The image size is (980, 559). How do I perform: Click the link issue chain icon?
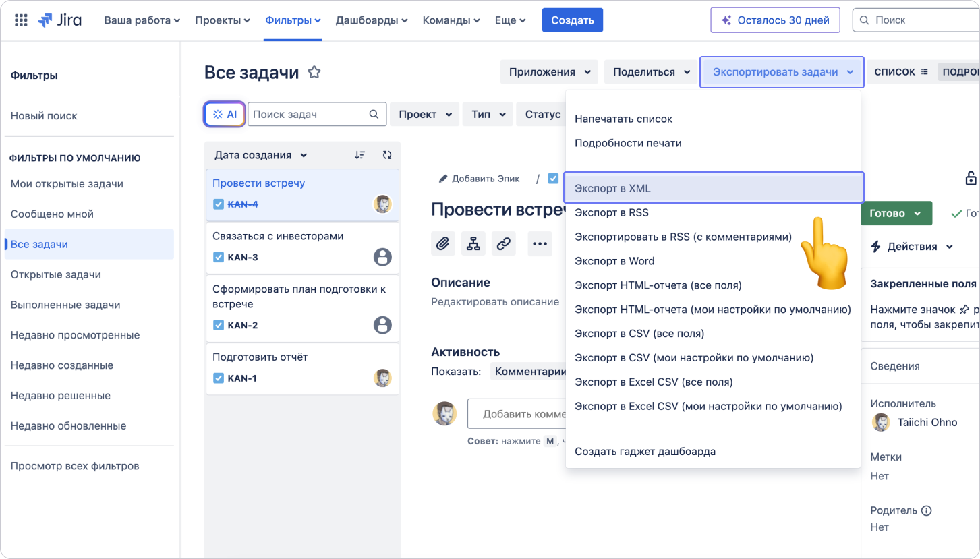click(503, 244)
